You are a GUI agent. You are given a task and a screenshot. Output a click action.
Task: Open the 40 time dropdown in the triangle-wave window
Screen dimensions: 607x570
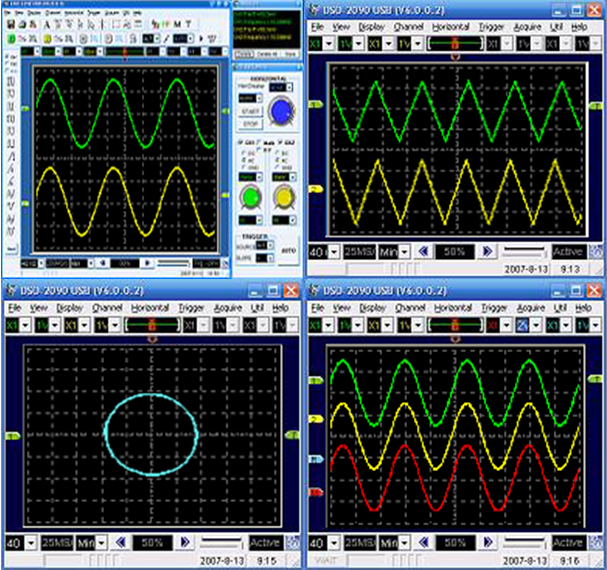(334, 252)
